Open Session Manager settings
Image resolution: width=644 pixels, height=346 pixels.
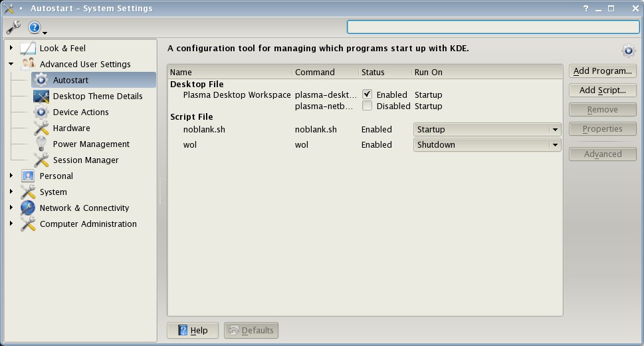(86, 160)
